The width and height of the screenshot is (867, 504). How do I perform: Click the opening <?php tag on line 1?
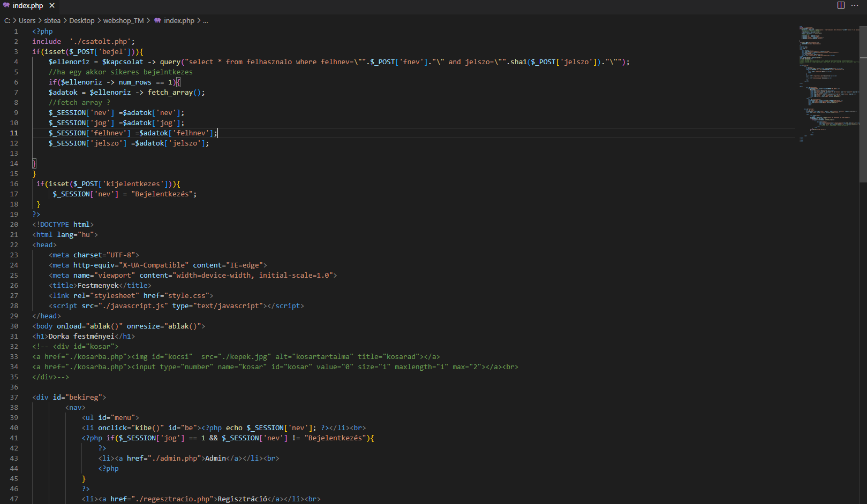42,32
